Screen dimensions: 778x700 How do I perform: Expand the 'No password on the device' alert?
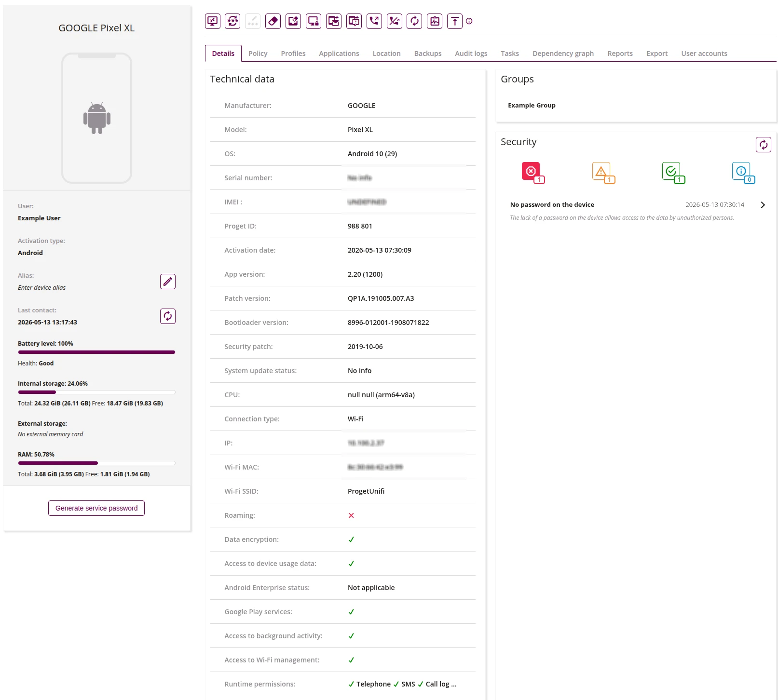(x=763, y=205)
